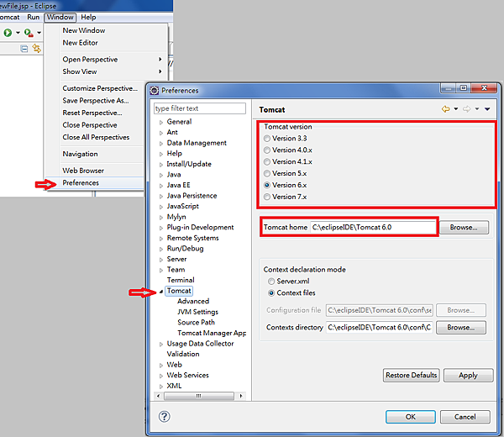
Task: Click the tree scrollbar right arrow
Action: pyautogui.click(x=241, y=396)
